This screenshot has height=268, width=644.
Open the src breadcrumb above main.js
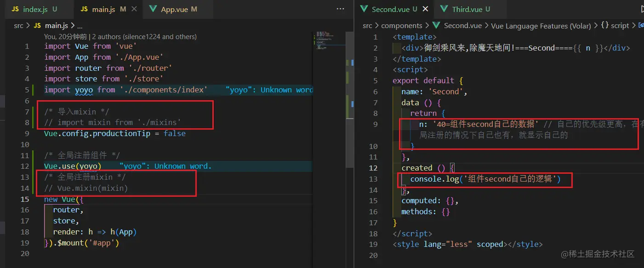click(18, 26)
